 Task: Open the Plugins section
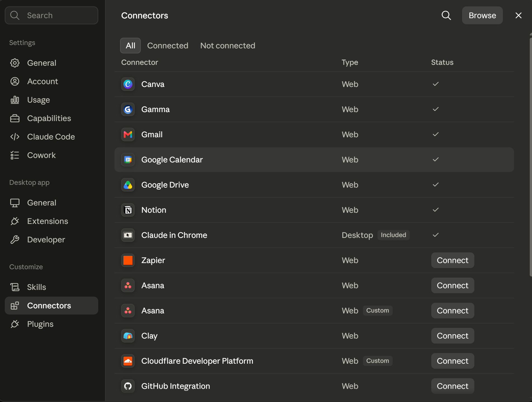point(51,324)
